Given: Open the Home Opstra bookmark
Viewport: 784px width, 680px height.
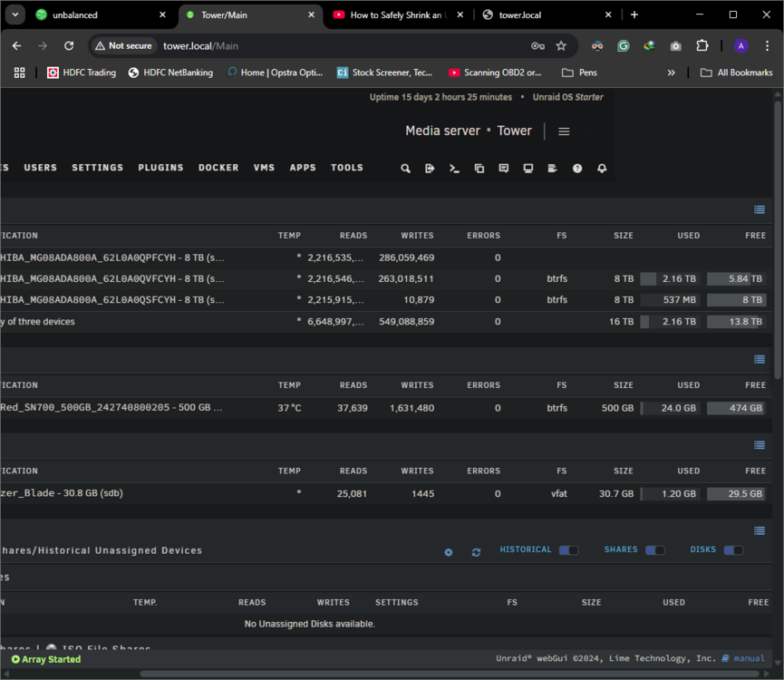Looking at the screenshot, I should pyautogui.click(x=275, y=73).
